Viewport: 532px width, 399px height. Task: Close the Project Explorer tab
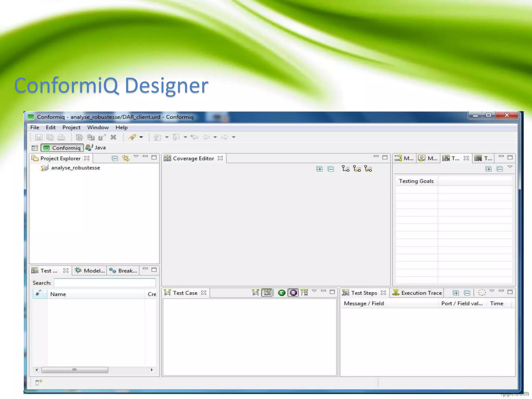[87, 158]
